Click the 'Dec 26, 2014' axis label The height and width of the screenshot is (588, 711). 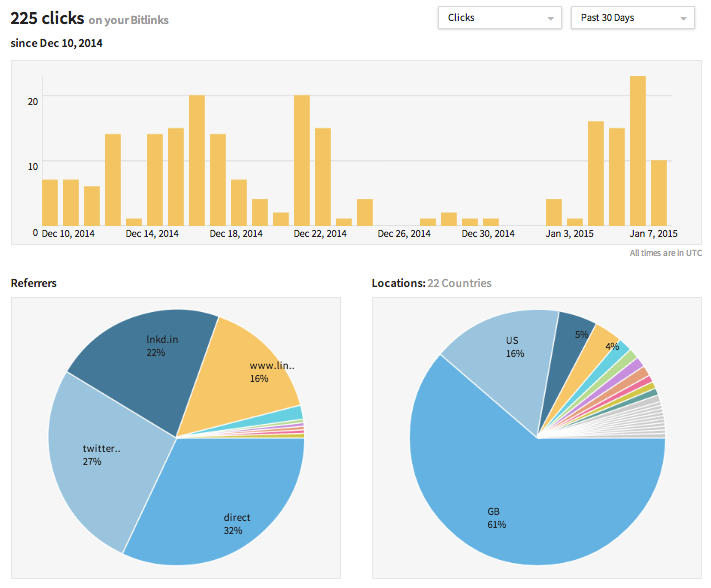[404, 233]
